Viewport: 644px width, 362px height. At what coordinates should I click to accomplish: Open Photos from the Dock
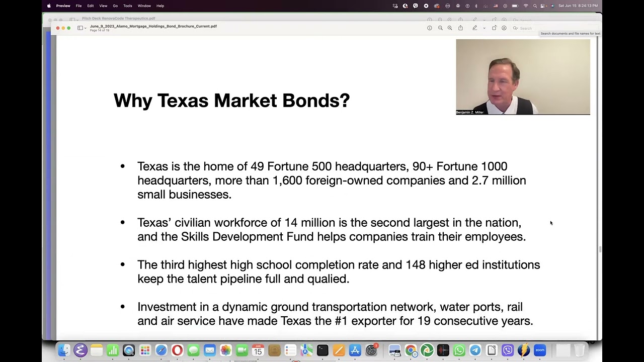[x=225, y=350]
